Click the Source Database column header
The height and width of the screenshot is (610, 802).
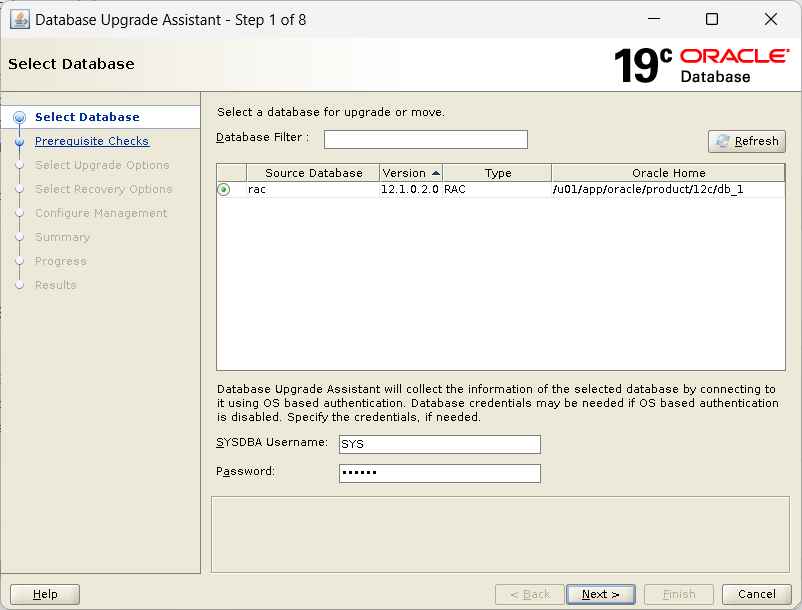tap(313, 173)
